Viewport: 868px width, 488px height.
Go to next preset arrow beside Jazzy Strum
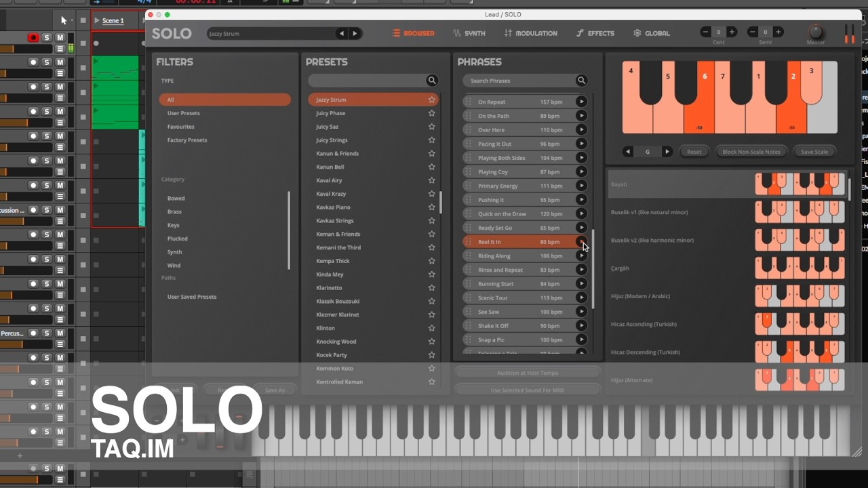[354, 33]
